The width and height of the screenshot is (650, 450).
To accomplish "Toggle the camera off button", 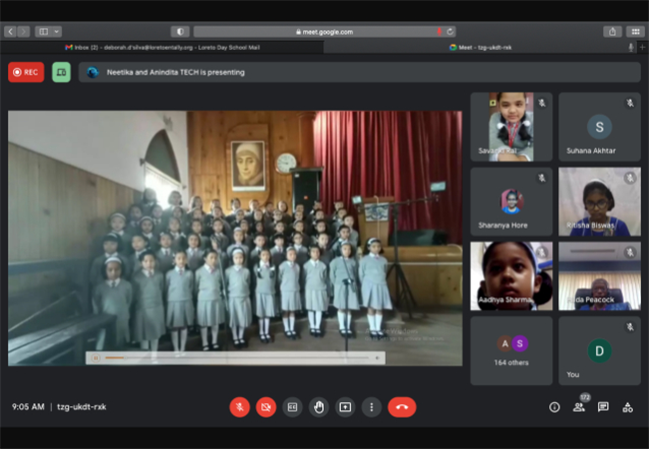I will click(x=266, y=407).
